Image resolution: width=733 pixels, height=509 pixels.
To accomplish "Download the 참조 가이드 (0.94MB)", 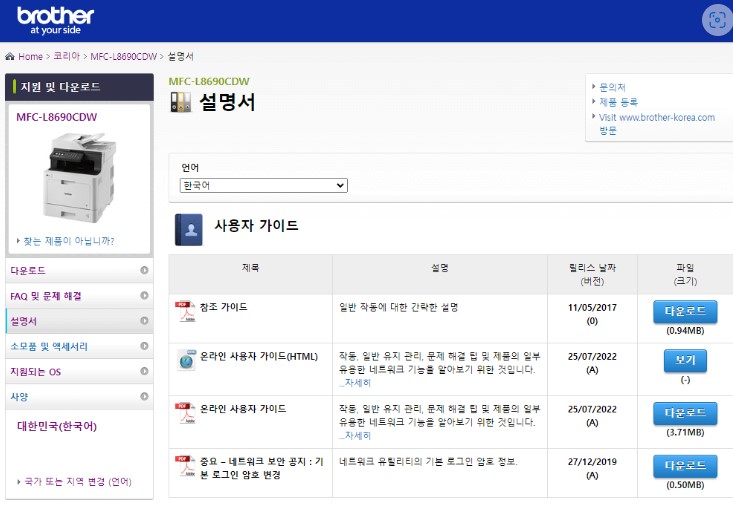I will click(685, 312).
